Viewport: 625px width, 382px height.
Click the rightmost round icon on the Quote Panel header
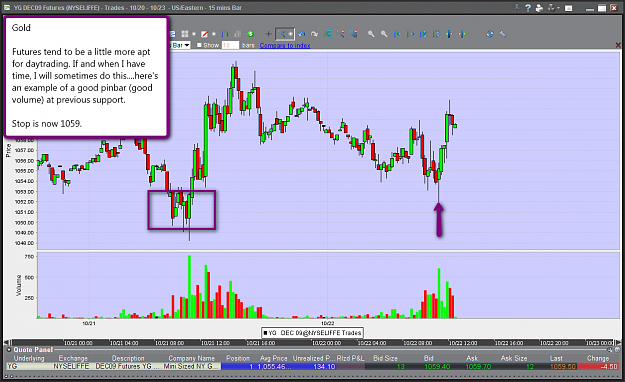[617, 349]
